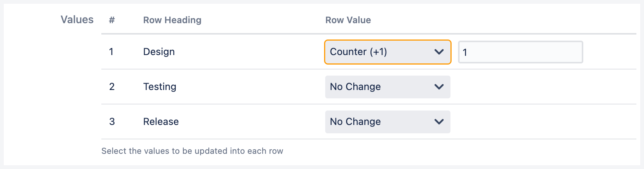Viewport: 644px width, 169px height.
Task: Click the Row Heading column header
Action: 172,20
